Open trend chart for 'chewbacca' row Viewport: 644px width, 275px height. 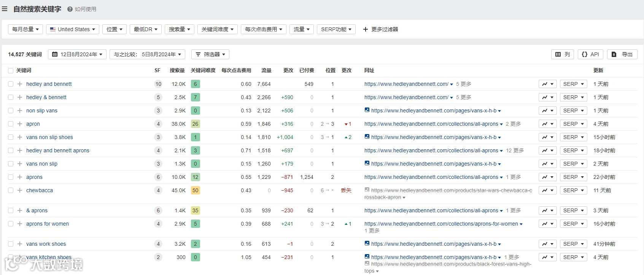[548, 190]
